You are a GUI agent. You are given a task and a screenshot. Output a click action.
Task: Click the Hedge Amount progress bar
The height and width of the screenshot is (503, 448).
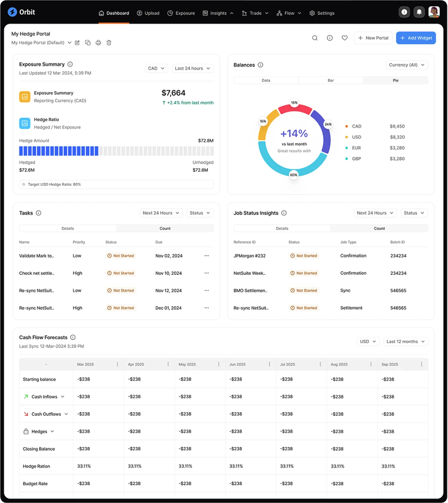coord(116,151)
